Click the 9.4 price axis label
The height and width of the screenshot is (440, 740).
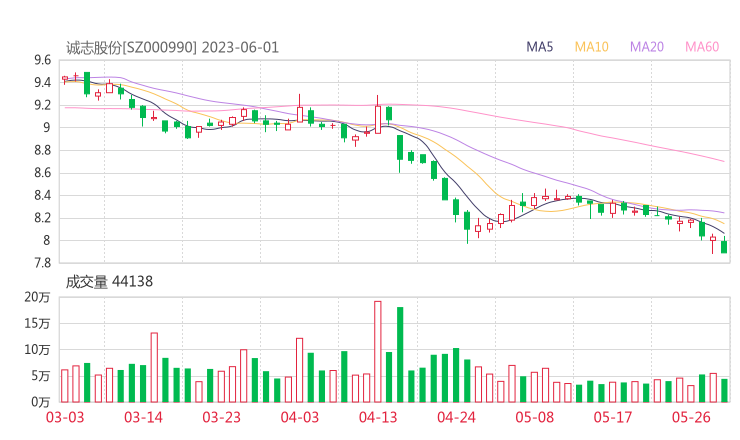[42, 83]
